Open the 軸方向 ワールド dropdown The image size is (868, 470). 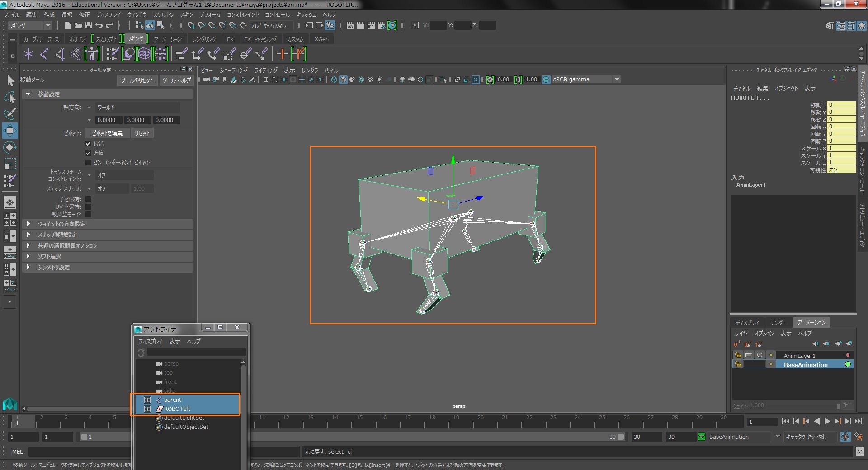137,108
